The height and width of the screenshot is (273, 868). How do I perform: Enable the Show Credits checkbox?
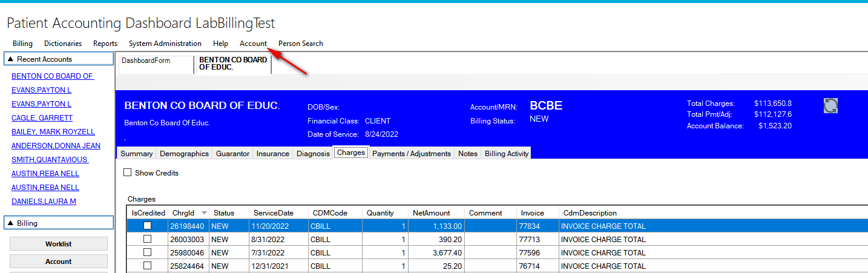tap(127, 173)
